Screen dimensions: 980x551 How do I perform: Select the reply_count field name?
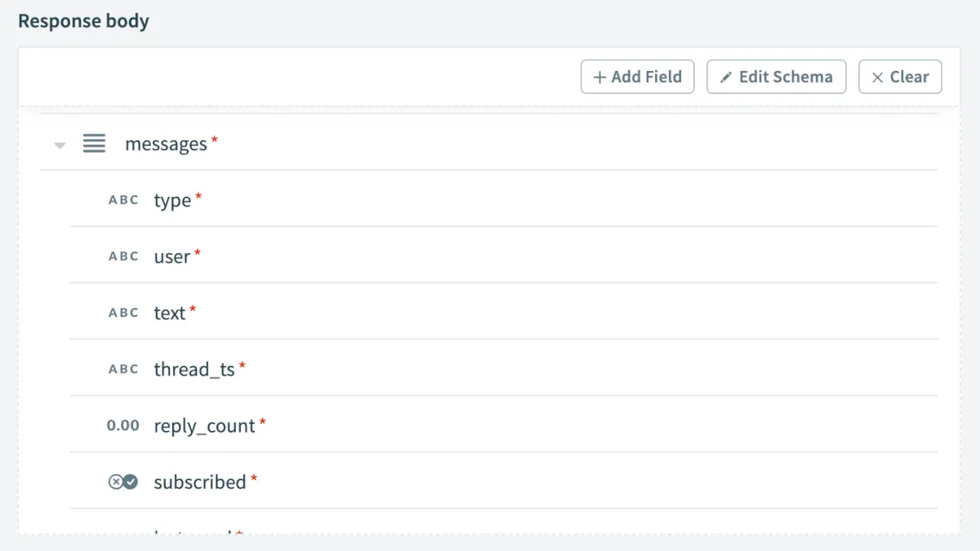pos(204,425)
